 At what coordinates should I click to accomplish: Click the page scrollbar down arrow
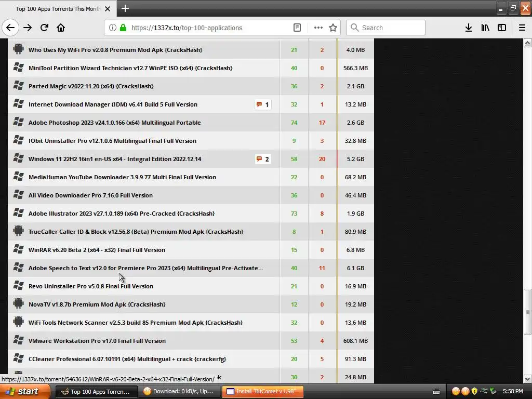click(x=527, y=379)
